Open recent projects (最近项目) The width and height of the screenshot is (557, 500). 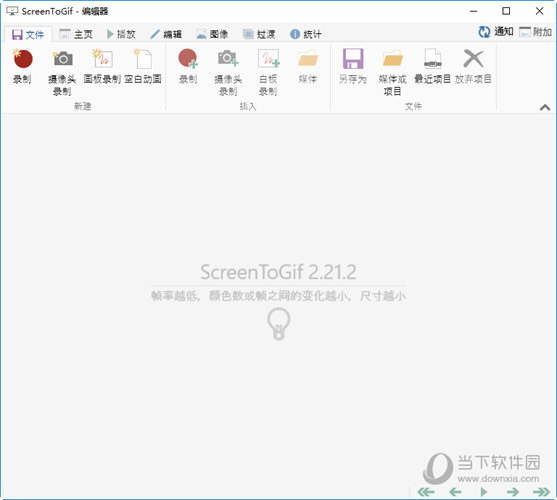(x=433, y=66)
